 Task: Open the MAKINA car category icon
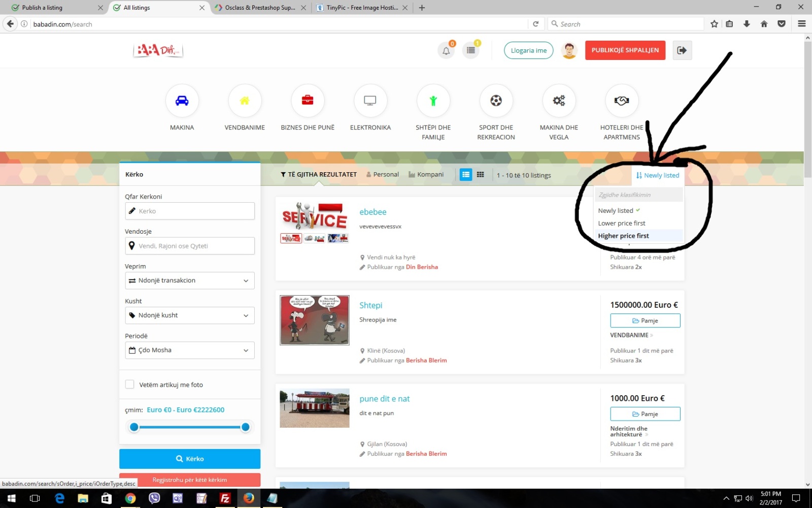[182, 101]
